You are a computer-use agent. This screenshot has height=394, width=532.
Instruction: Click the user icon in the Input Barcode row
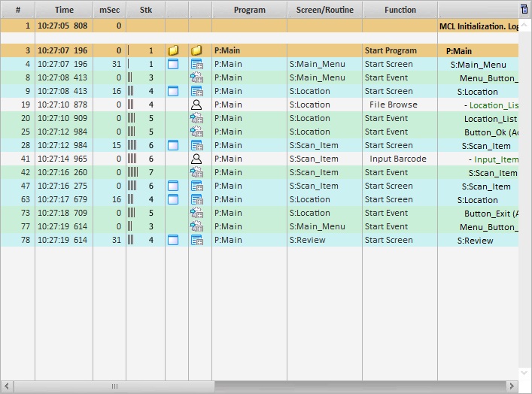coord(196,159)
